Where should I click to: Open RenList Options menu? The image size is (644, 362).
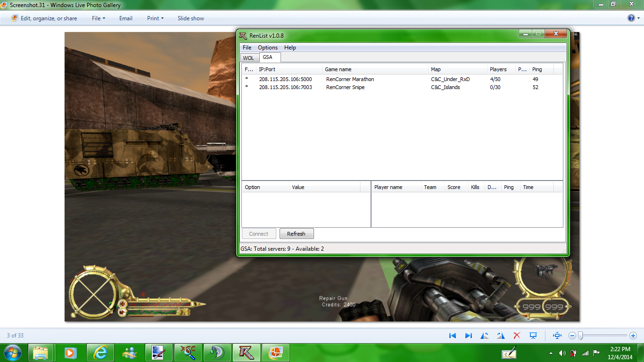[267, 48]
